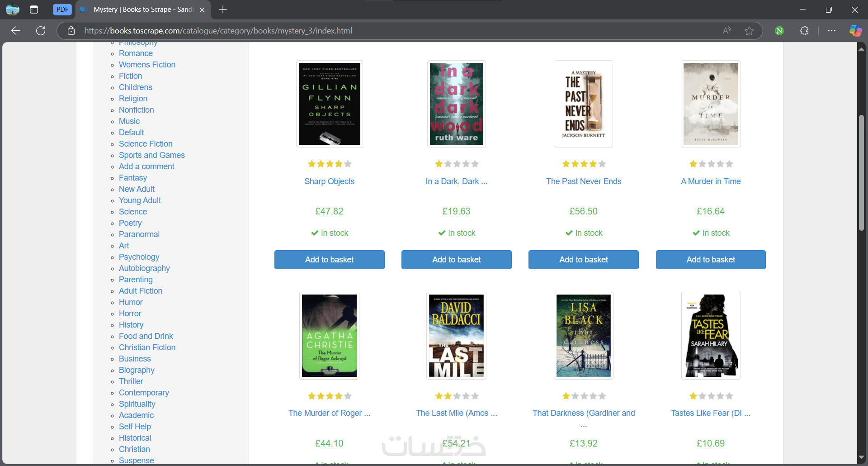Screen dimensions: 868x466
Task: Open That Darkness (Gardiner and title link
Action: coord(584,413)
